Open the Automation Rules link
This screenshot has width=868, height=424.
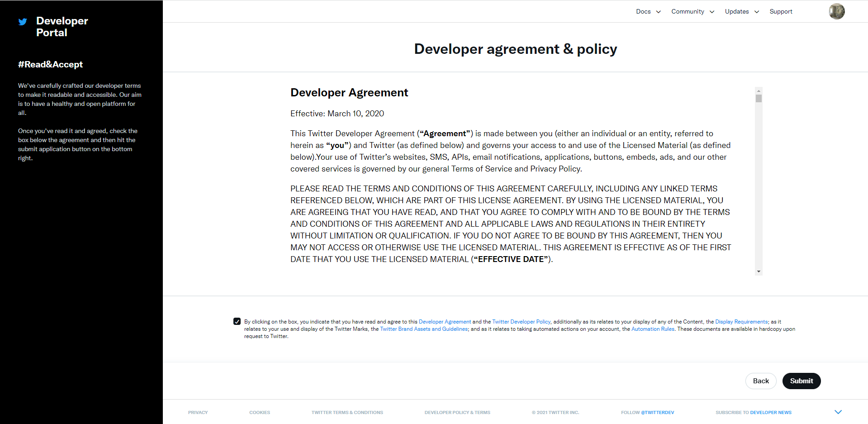tap(653, 329)
